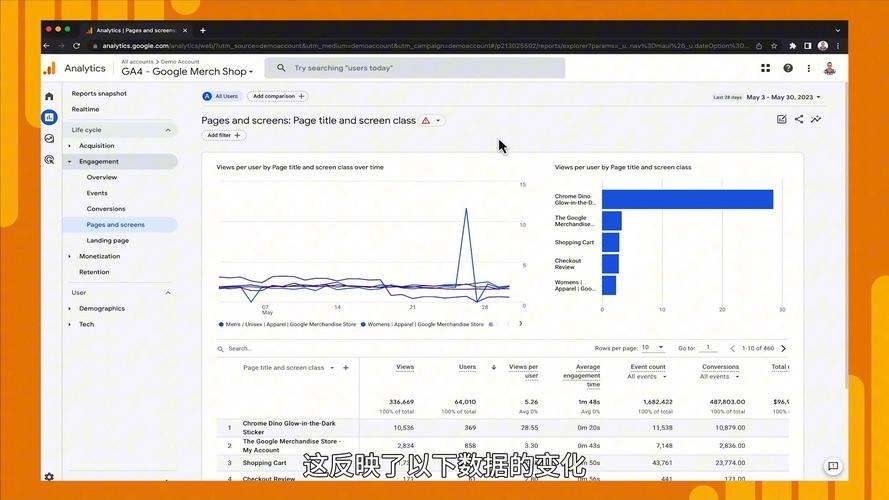Viewport: 889px width, 500px height.
Task: Toggle Womens Apparel legend series in chart
Action: click(425, 324)
